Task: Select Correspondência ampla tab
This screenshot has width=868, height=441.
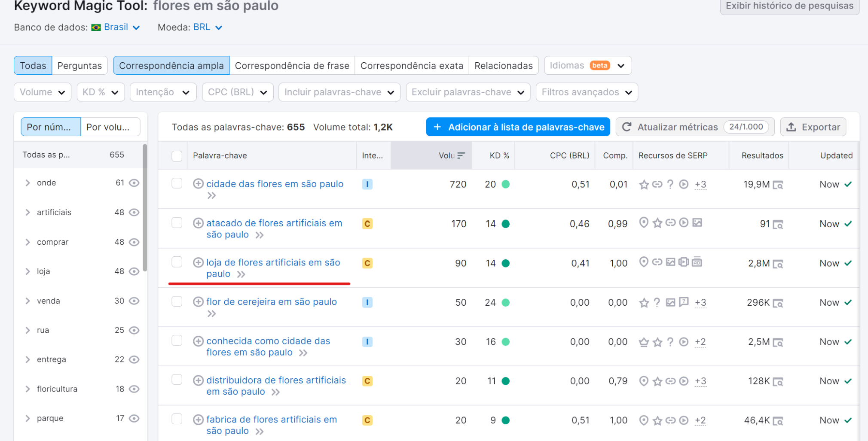Action: (171, 66)
